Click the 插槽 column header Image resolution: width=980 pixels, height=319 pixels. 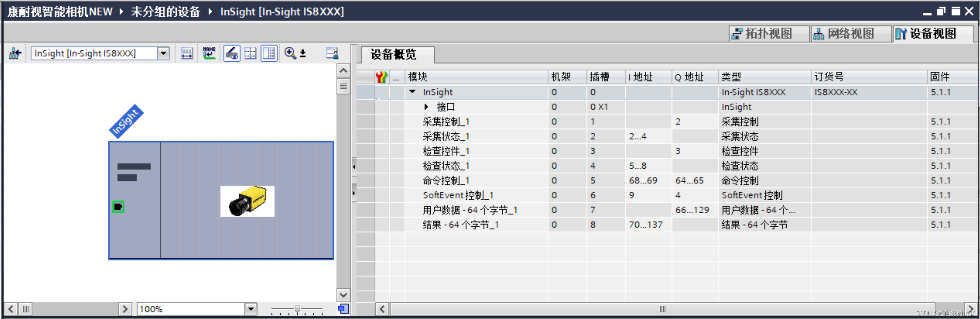(x=606, y=77)
